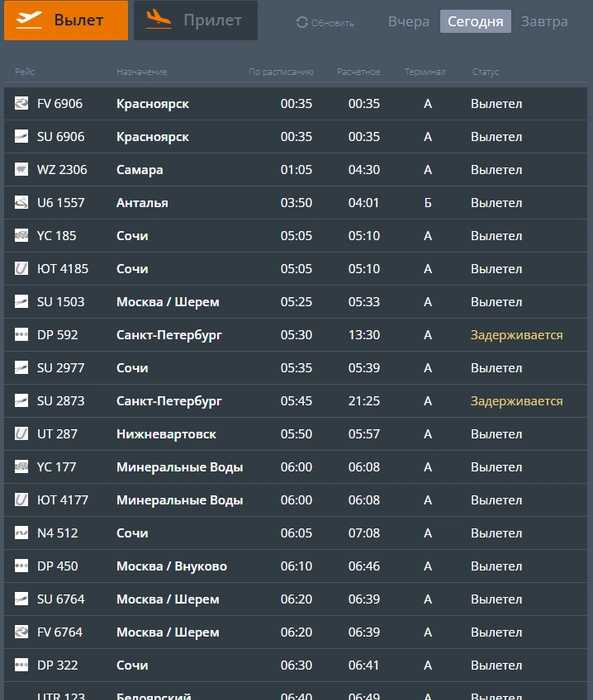Screen dimensions: 593x700
Task: Click Задерживается status of DP 592
Action: coord(517,335)
